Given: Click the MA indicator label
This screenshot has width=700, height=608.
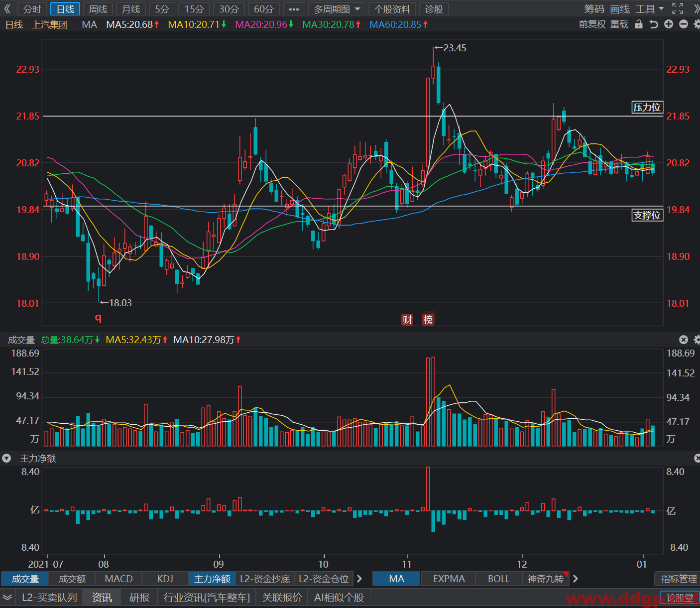Looking at the screenshot, I should (x=89, y=24).
